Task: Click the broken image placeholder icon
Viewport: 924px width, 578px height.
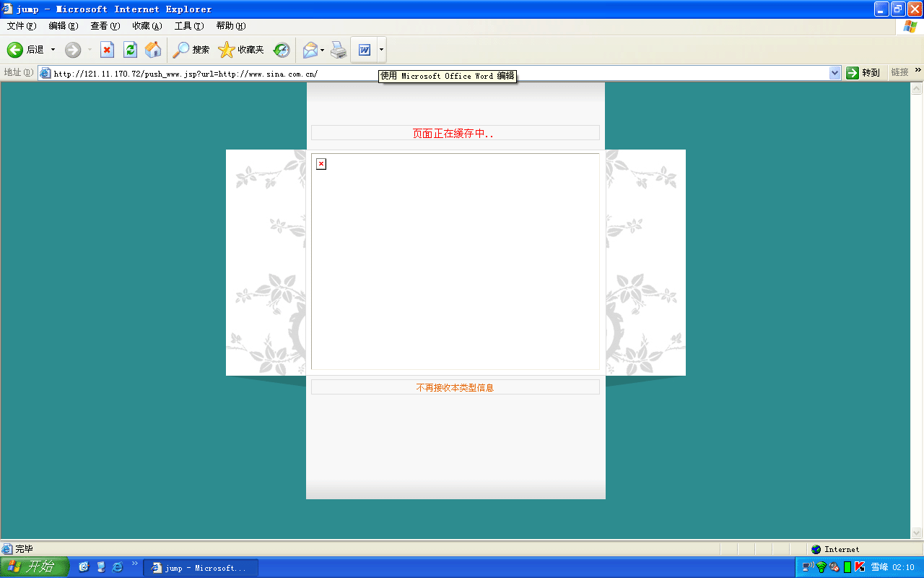Action: [x=321, y=164]
